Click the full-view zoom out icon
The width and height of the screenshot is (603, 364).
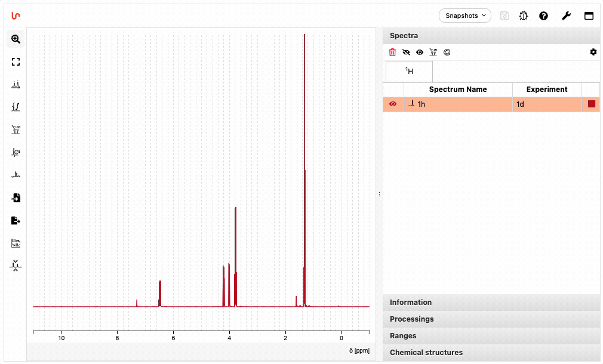16,62
